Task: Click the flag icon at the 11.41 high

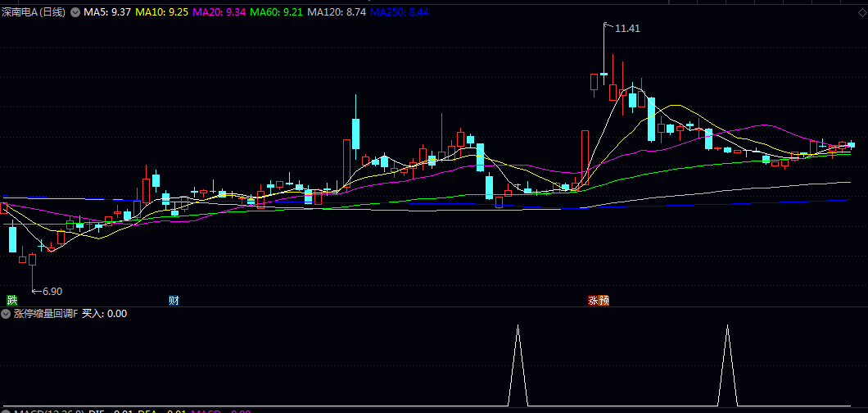Action: (x=608, y=27)
